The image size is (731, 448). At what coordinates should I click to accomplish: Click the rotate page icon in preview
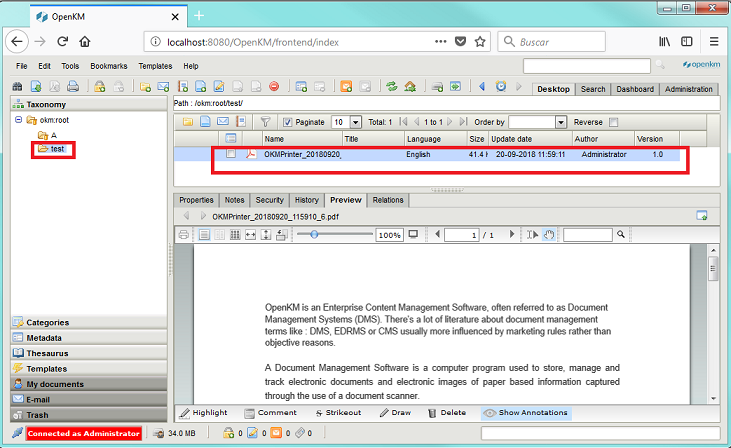[x=281, y=234]
